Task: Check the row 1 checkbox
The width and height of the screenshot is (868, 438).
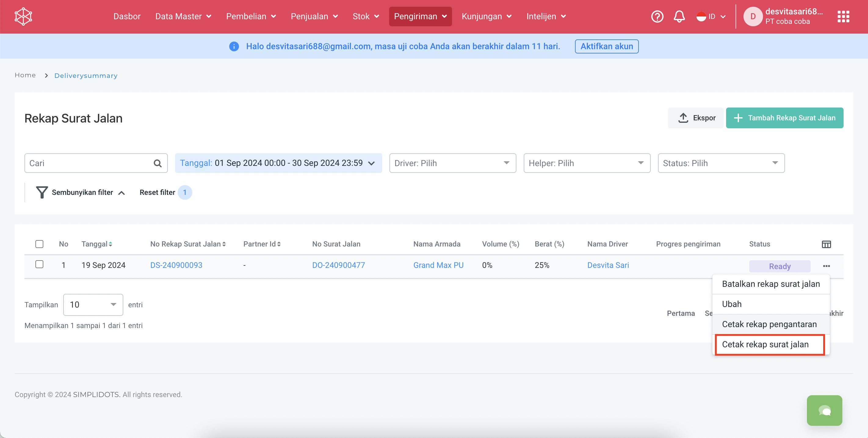Action: [x=39, y=264]
